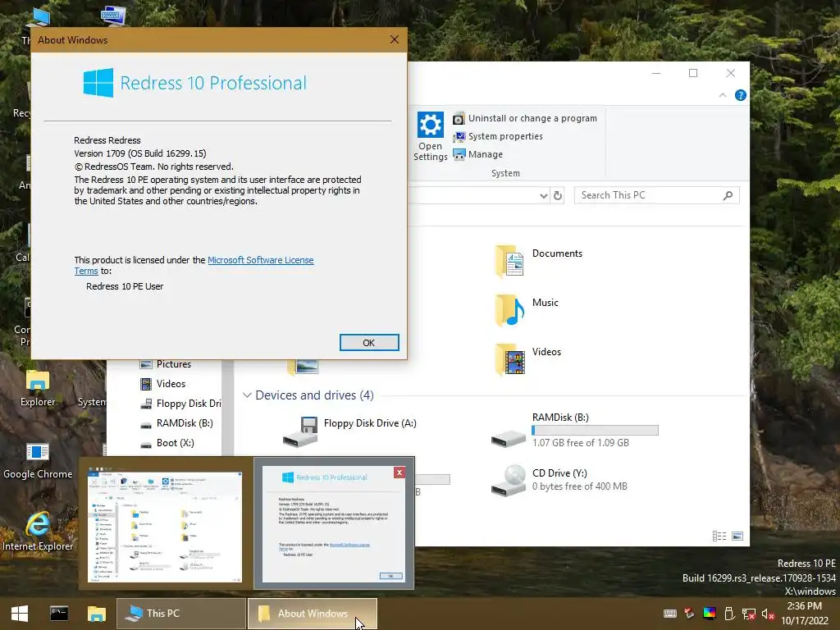Switch to This PC taskbar button
The height and width of the screenshot is (630, 840).
(180, 614)
